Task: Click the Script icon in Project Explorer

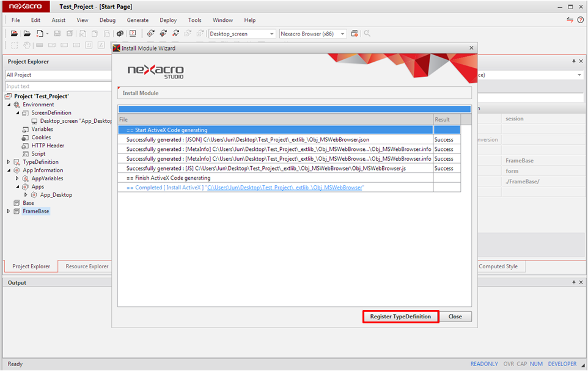Action: point(25,154)
